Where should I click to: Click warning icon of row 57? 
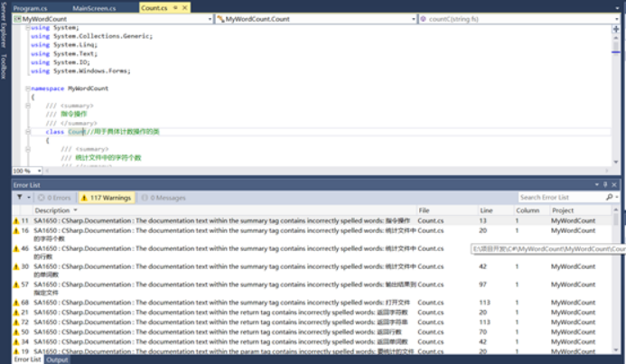(16, 285)
